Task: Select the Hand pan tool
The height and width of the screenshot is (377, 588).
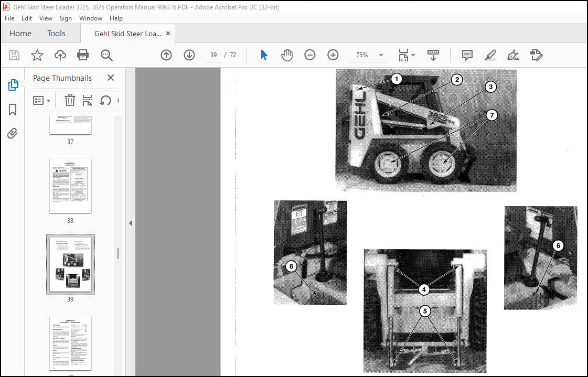Action: coord(287,55)
